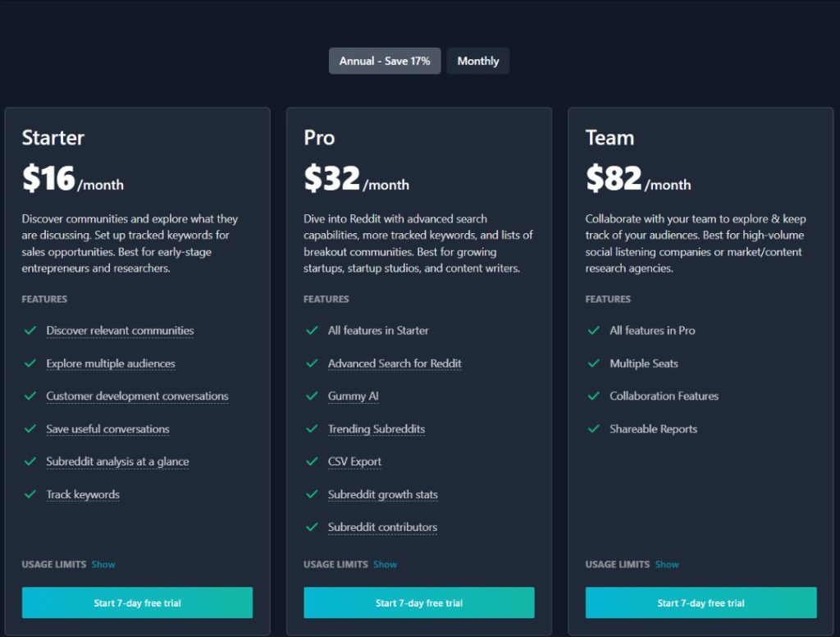Select Annual - Save 17% billing
This screenshot has width=840, height=637.
(385, 61)
